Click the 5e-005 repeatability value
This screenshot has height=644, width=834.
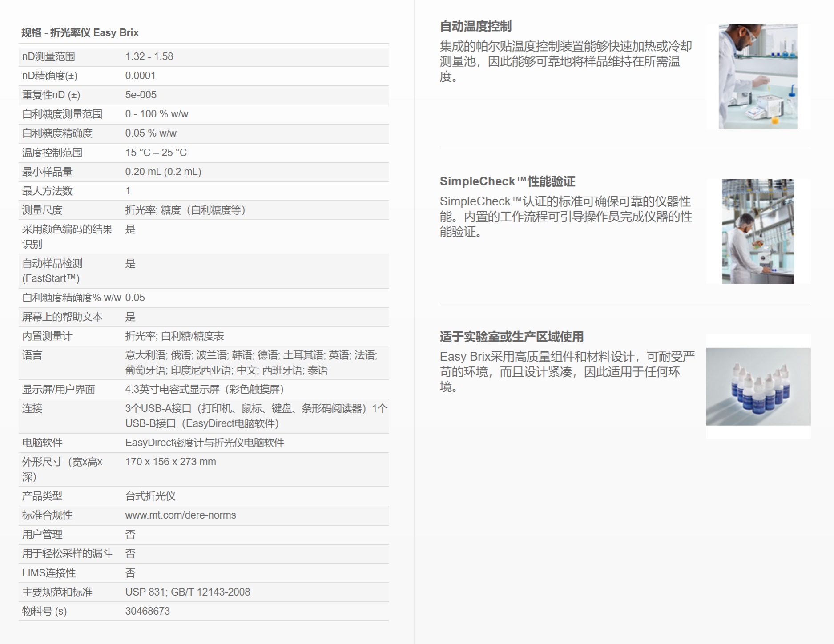coord(141,95)
